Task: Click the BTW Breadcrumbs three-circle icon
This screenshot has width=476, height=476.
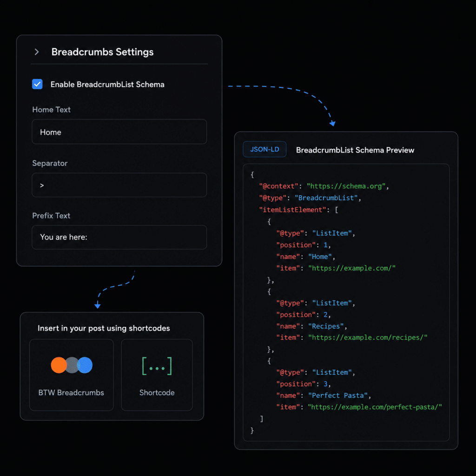Action: pyautogui.click(x=72, y=365)
